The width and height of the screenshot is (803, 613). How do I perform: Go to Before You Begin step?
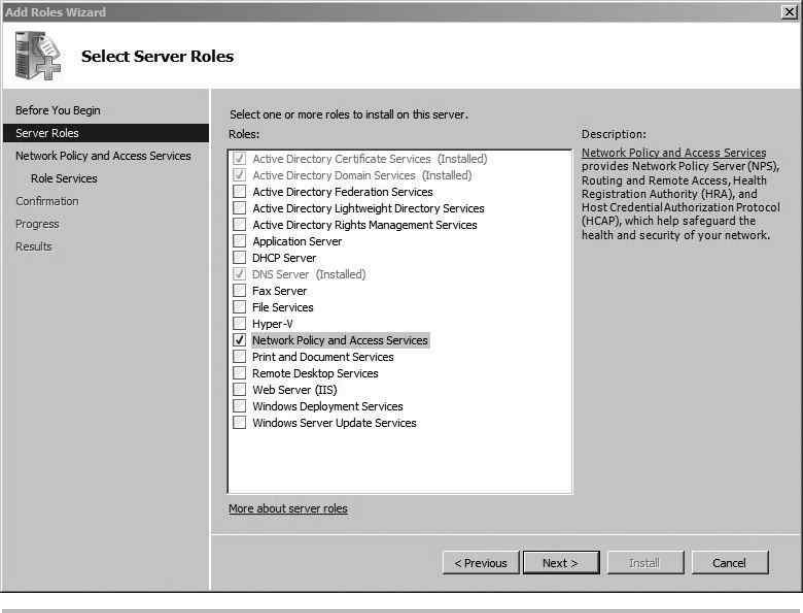tap(58, 110)
